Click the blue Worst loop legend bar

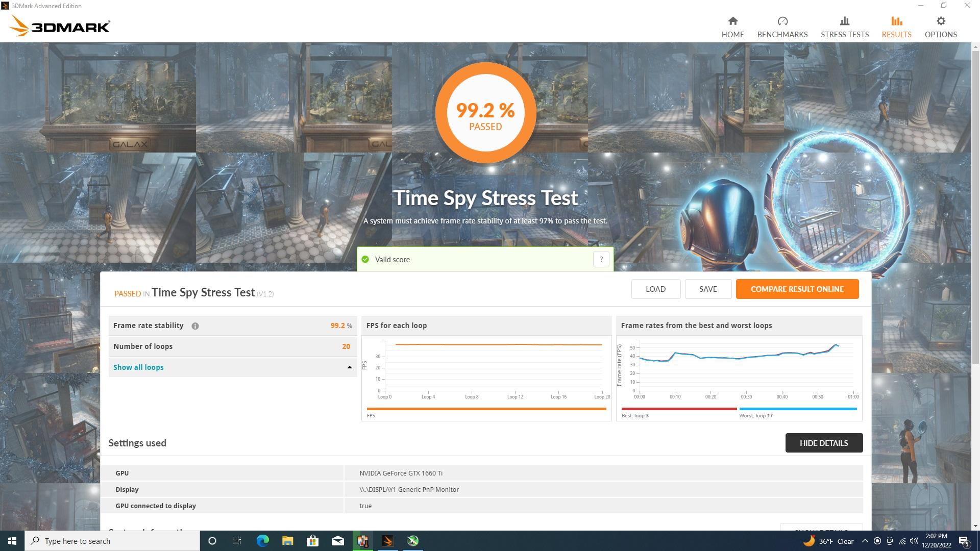(798, 409)
